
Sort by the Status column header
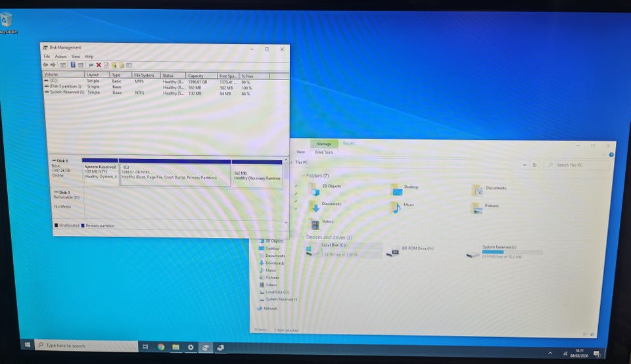coord(173,76)
